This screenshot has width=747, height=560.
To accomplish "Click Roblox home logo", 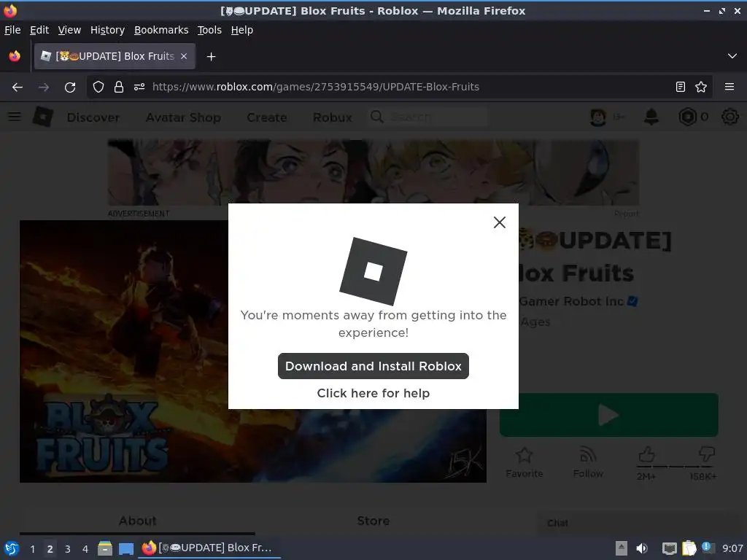I will (43, 117).
